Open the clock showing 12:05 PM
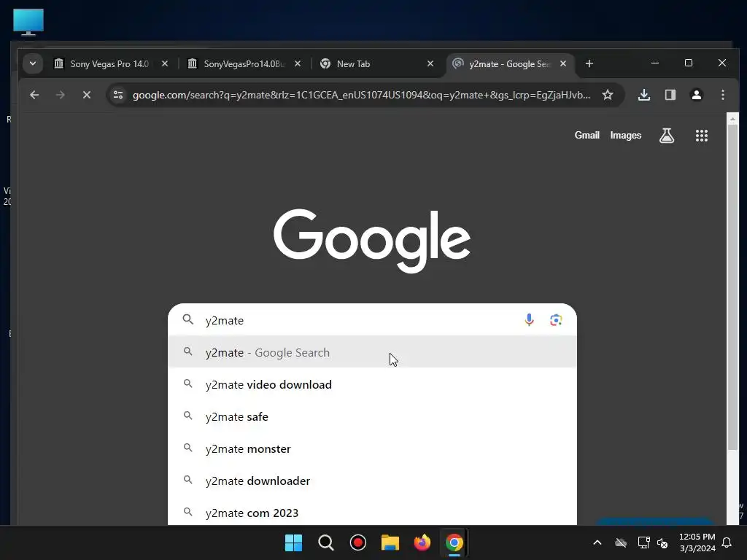 697,542
